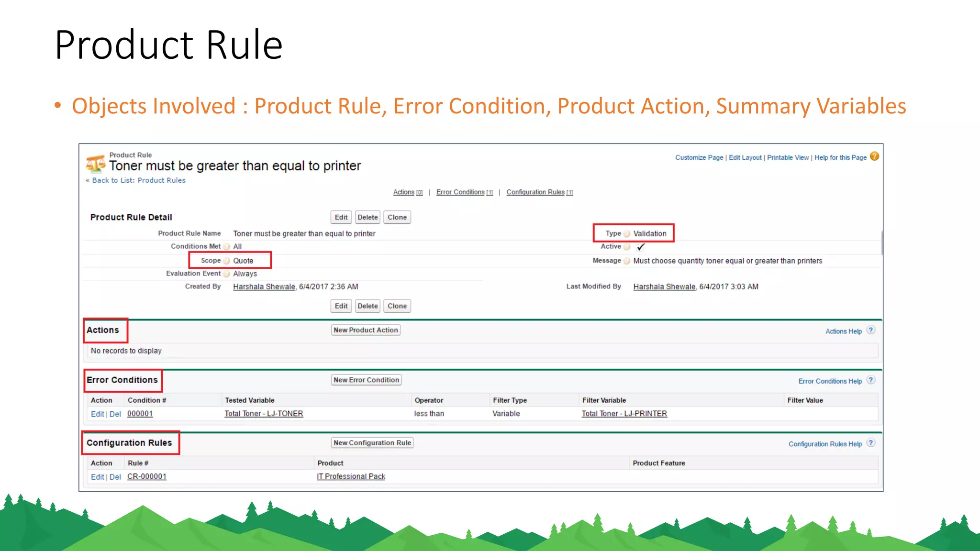980x551 pixels.
Task: Create a New Product Action
Action: [366, 330]
